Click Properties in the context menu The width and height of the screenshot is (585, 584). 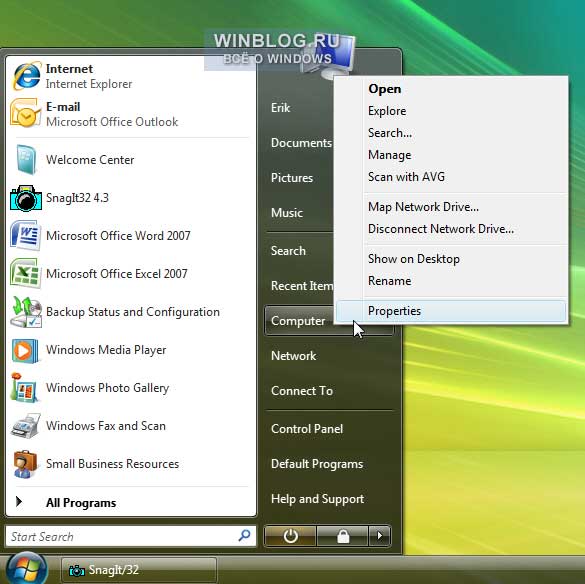[451, 311]
